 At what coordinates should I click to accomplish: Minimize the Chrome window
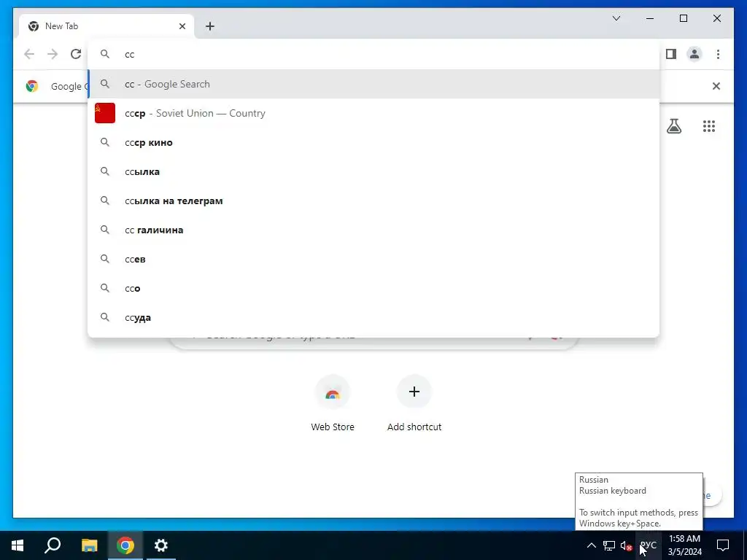pyautogui.click(x=650, y=18)
